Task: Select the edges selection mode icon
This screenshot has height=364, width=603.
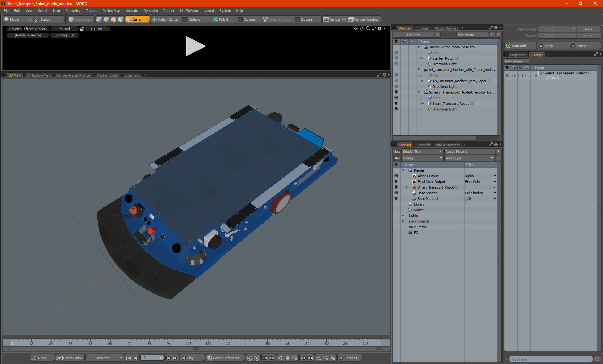Action: (x=106, y=19)
